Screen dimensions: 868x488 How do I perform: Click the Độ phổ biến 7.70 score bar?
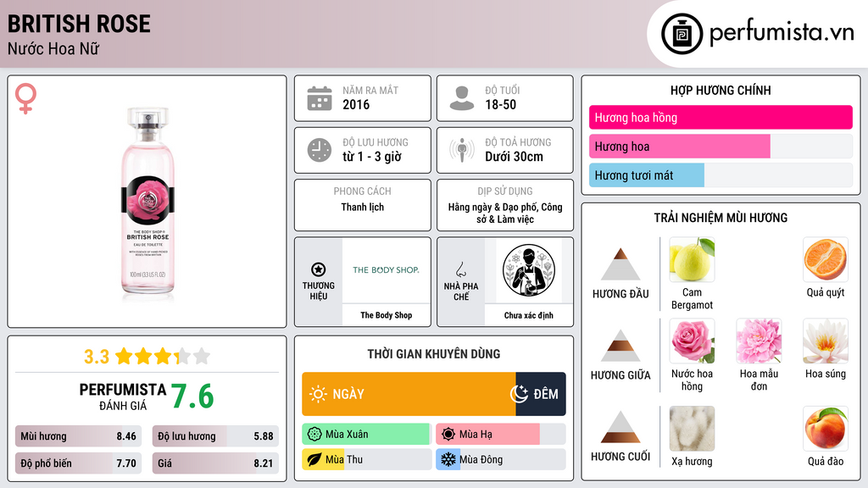tap(78, 463)
